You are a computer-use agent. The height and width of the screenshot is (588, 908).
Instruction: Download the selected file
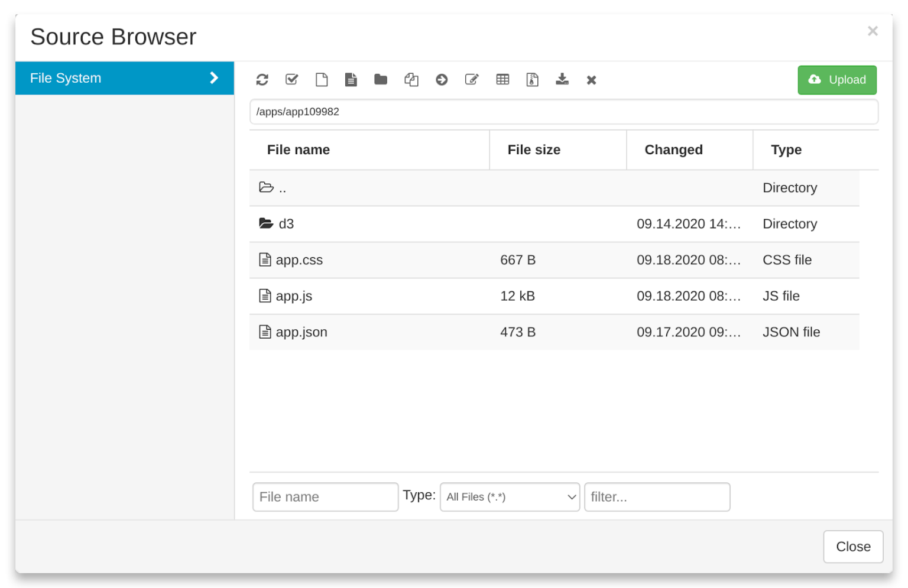pos(562,80)
